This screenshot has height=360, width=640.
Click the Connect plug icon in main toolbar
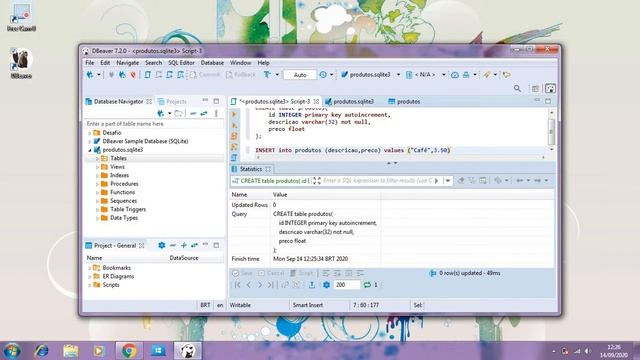click(x=111, y=75)
